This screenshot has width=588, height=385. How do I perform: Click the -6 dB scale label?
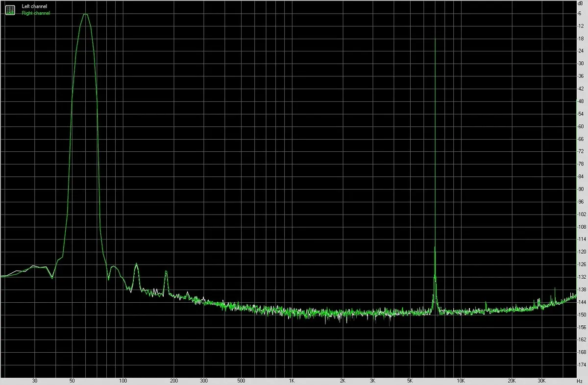click(580, 13)
